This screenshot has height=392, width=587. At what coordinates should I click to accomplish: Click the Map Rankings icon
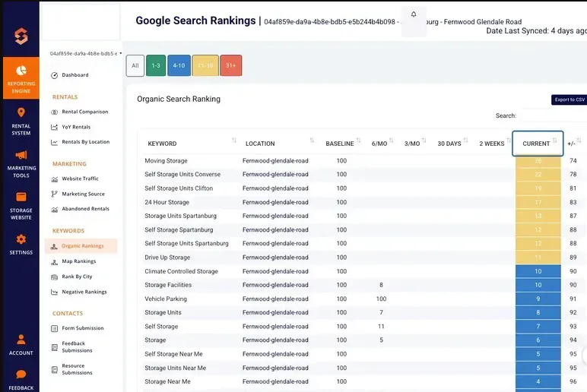point(54,261)
